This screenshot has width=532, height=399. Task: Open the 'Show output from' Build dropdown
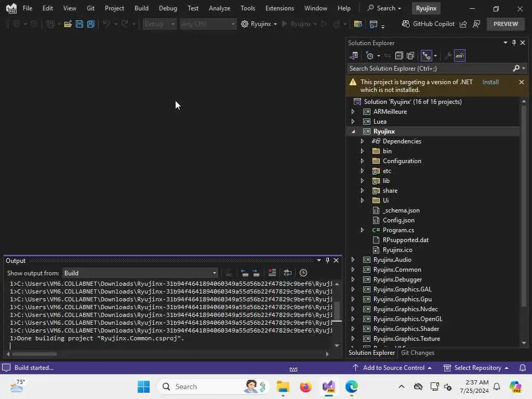point(140,273)
